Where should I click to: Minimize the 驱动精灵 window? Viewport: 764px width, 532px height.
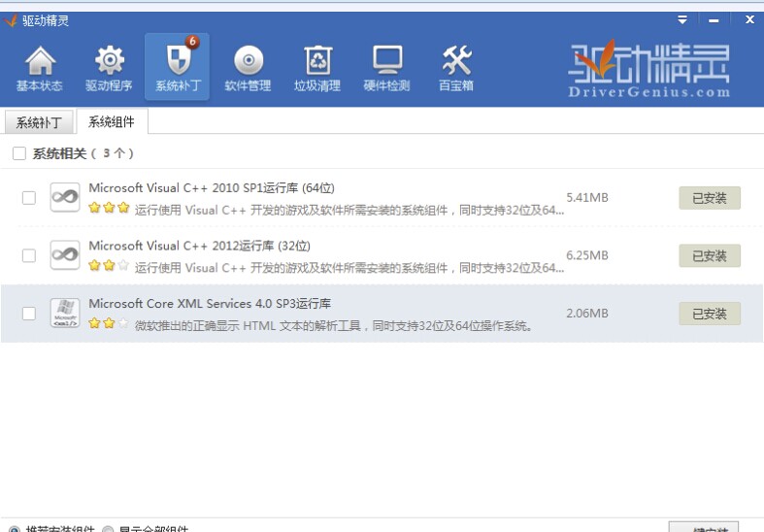pos(714,20)
